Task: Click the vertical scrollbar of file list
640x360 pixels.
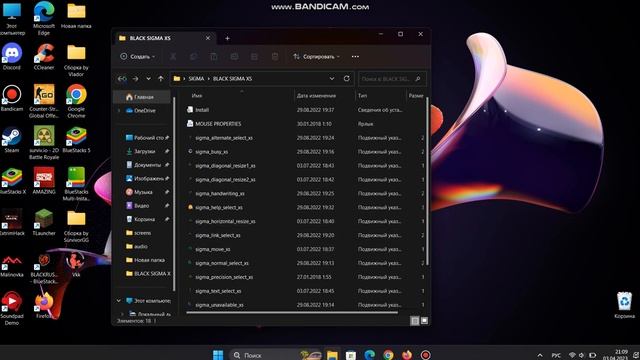Action: (427, 182)
